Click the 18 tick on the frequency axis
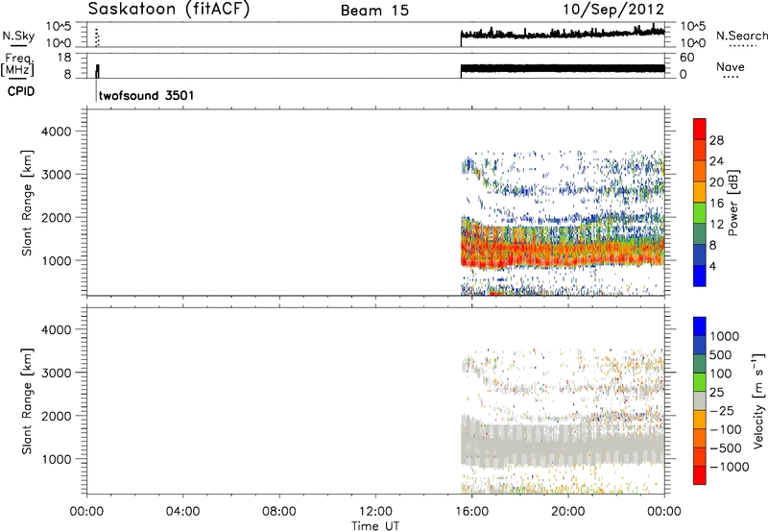Viewport: 768px width, 532px height. click(x=64, y=58)
